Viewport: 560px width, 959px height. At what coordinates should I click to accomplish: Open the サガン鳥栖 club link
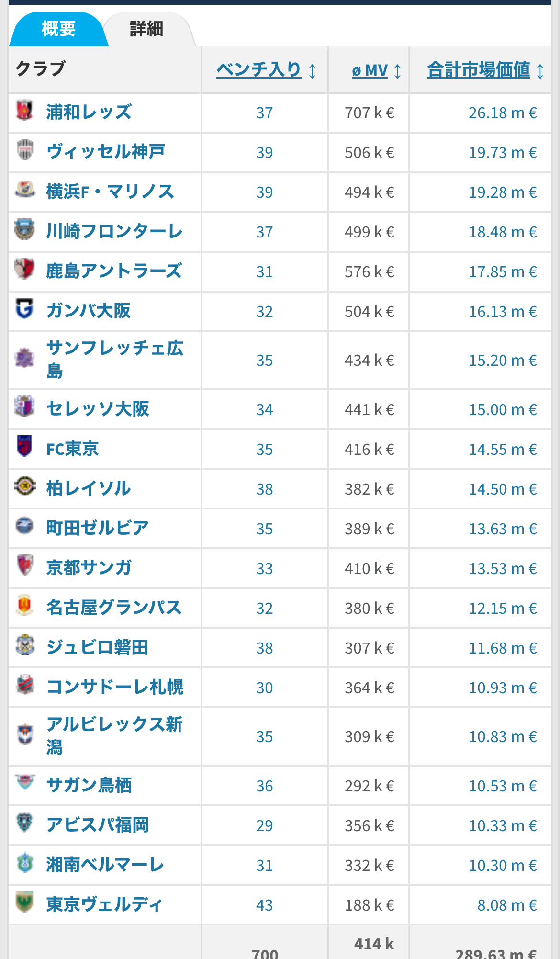click(x=89, y=785)
